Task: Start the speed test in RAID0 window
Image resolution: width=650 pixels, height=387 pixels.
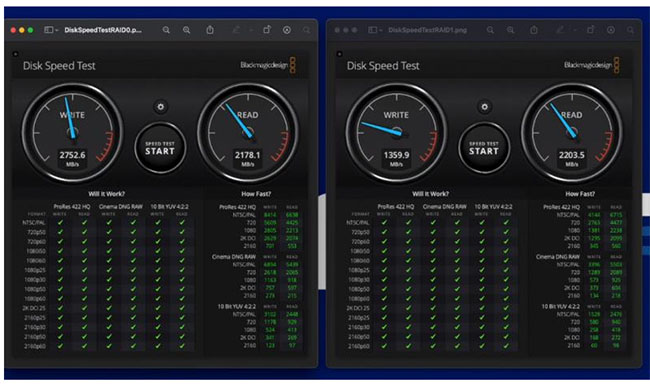Action: tap(160, 148)
